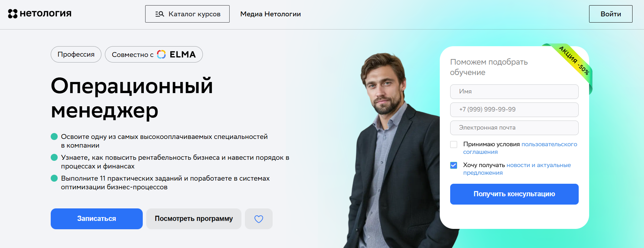Click Посмотреть программу button
This screenshot has width=644, height=248.
coord(194,219)
